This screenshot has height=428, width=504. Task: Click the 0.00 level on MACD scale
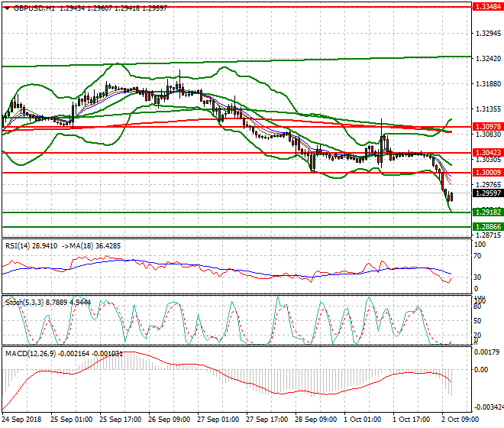pyautogui.click(x=481, y=369)
